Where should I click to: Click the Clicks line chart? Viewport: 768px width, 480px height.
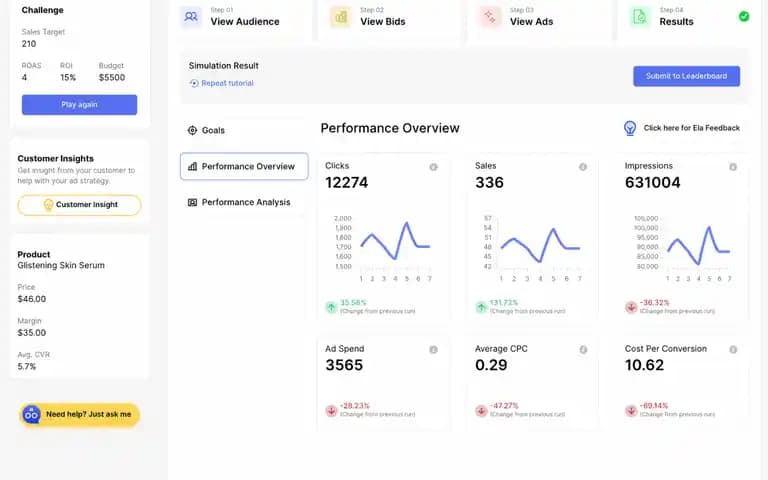pyautogui.click(x=383, y=247)
